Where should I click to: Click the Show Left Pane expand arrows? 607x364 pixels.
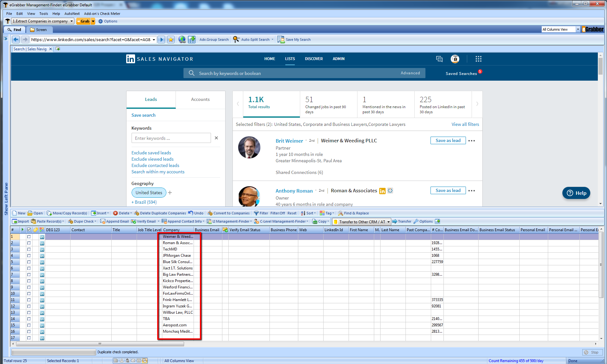6,39
